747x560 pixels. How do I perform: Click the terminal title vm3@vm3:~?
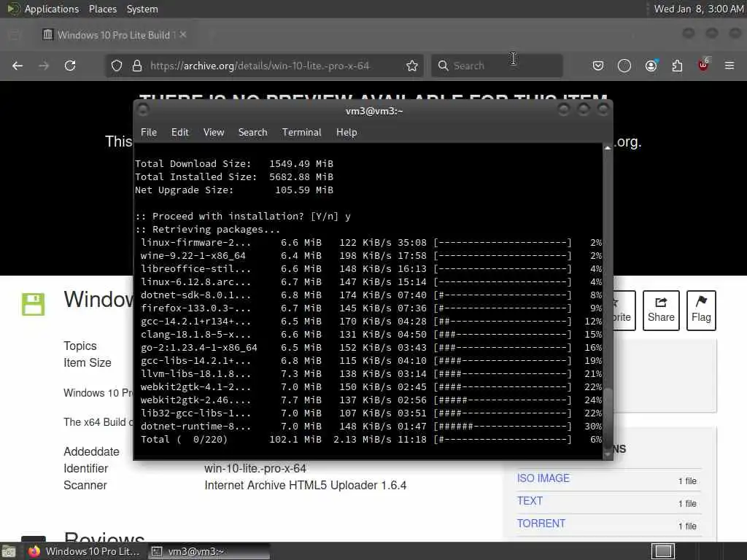[374, 111]
